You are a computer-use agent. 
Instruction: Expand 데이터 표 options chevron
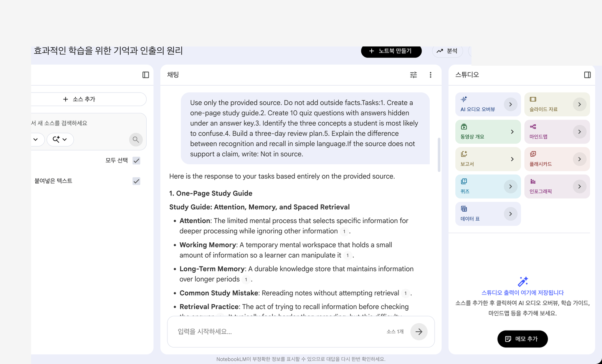point(510,214)
